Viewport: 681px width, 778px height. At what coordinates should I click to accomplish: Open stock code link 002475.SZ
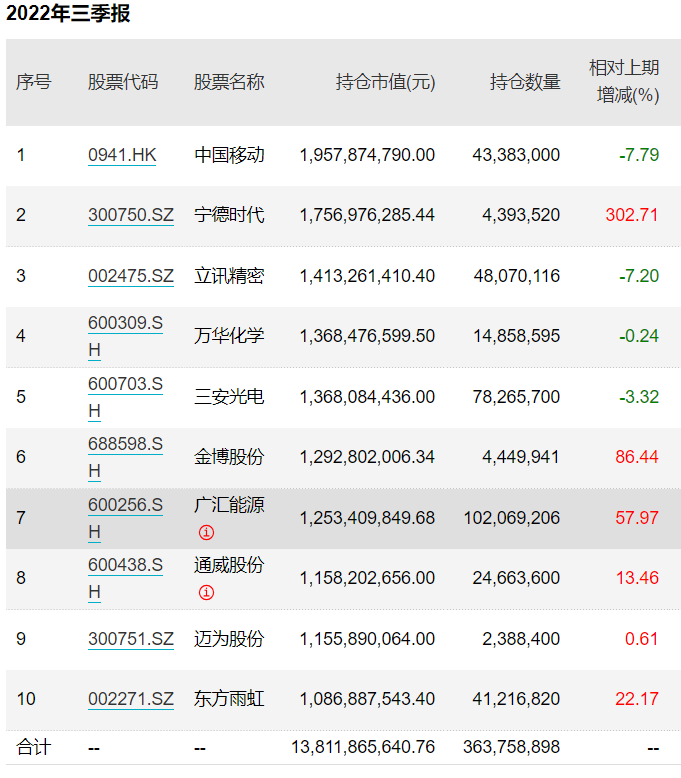(131, 276)
